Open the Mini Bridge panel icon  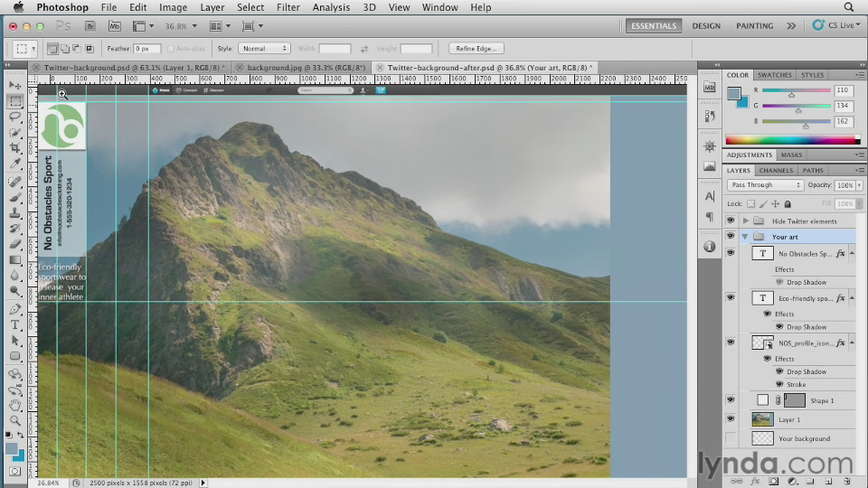point(709,88)
